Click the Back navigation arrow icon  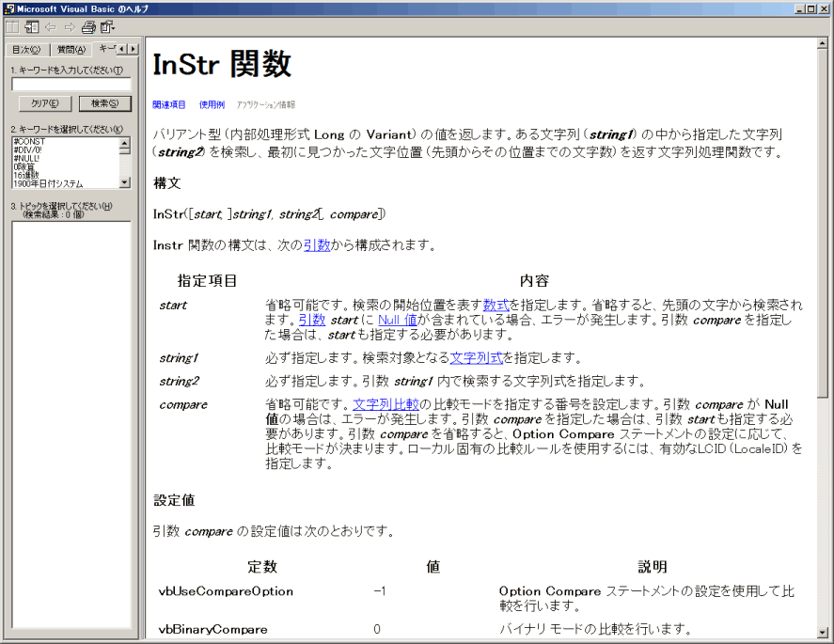pyautogui.click(x=50, y=27)
